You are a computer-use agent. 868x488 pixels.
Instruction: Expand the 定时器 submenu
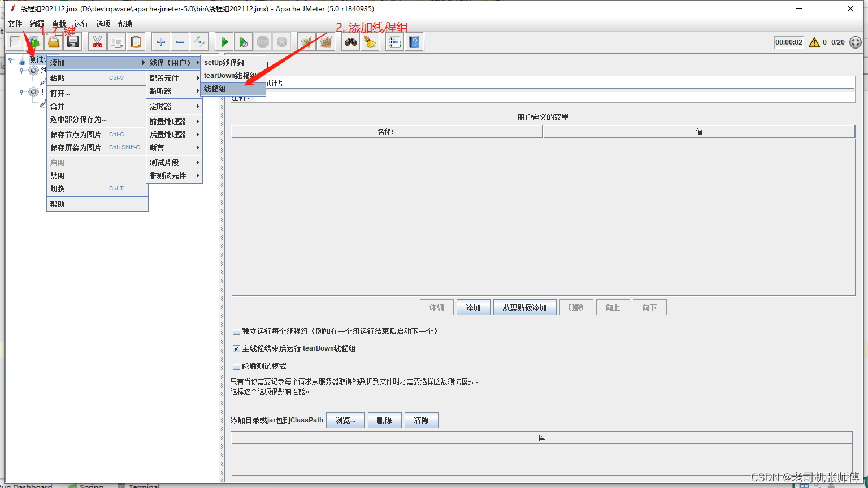(x=174, y=106)
